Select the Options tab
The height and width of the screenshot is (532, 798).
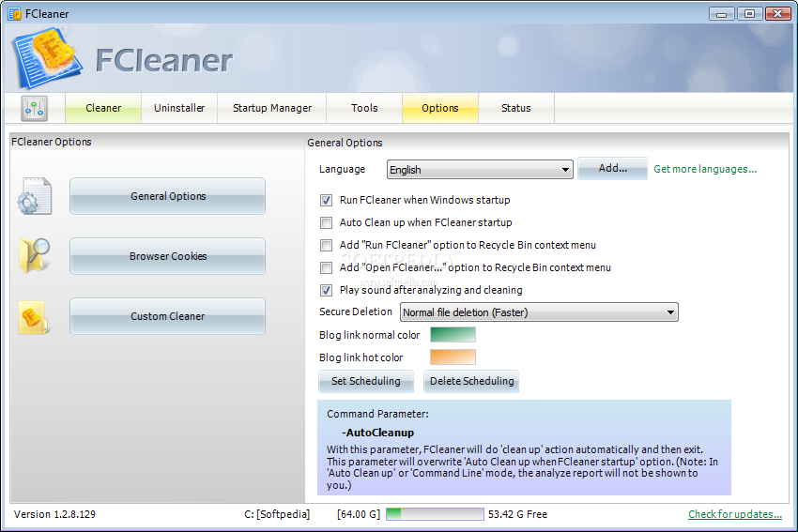click(440, 108)
